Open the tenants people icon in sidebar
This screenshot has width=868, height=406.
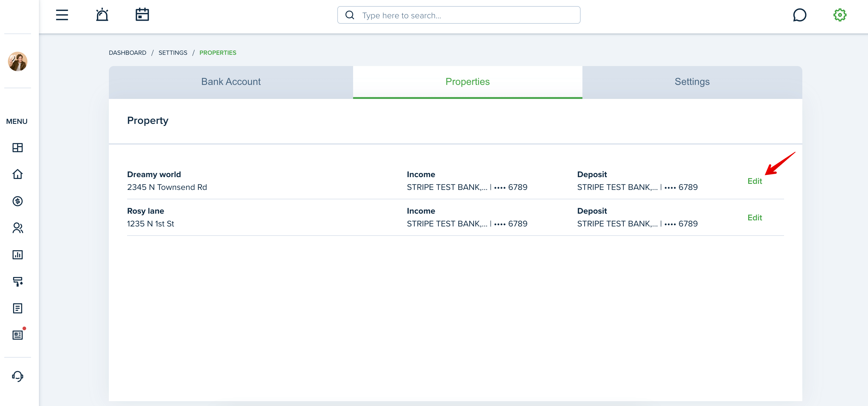point(18,228)
